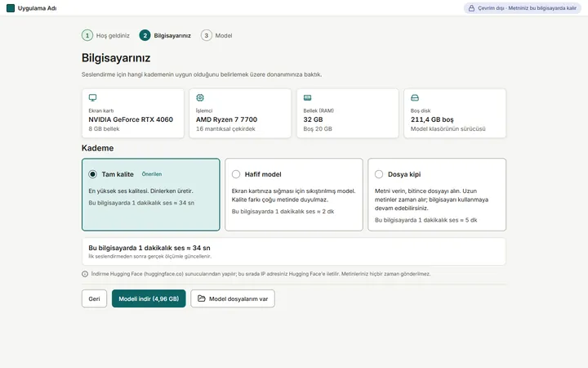
Task: Click the hard drive icon on free disk card
Action: (415, 97)
